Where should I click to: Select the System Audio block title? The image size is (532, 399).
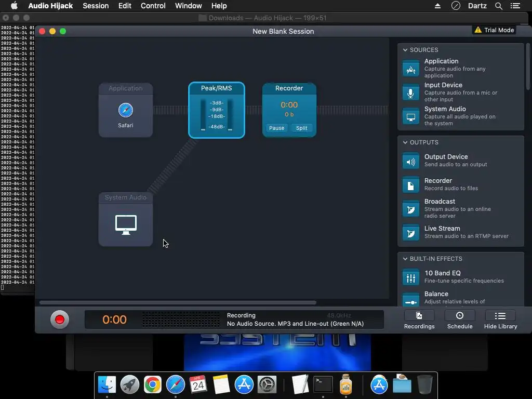[x=126, y=197]
